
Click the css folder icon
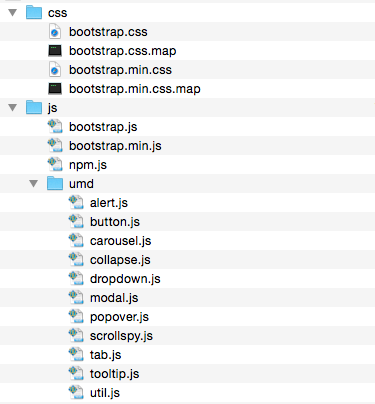pyautogui.click(x=34, y=13)
